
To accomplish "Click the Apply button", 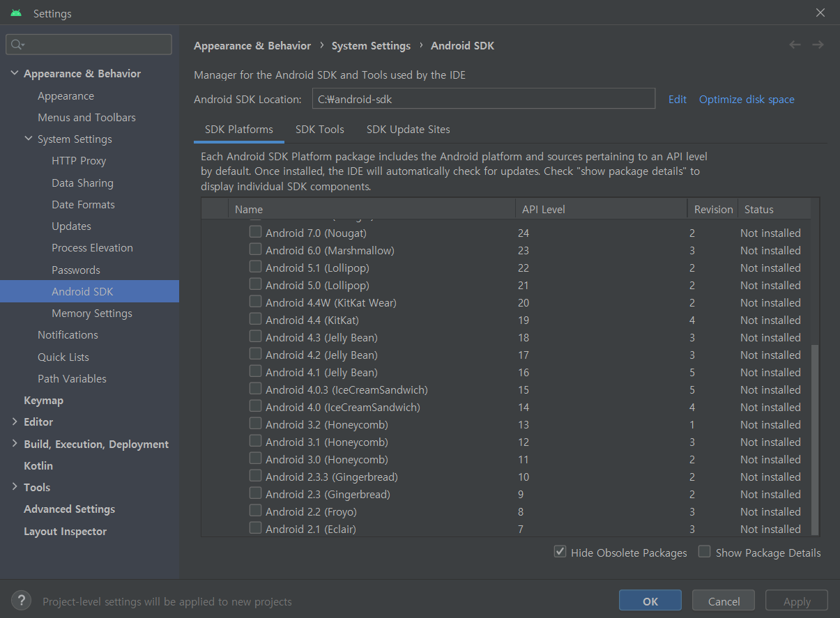I will 797,601.
